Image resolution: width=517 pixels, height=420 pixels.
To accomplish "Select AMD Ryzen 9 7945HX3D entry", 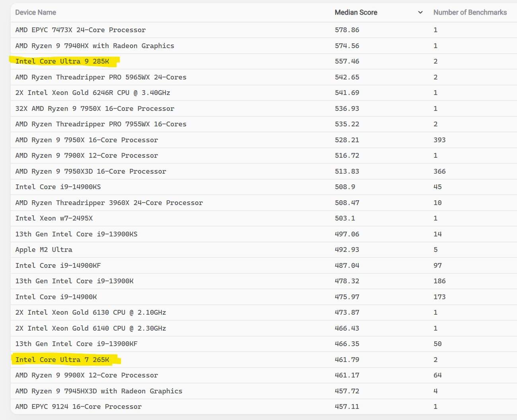I will pos(99,391).
